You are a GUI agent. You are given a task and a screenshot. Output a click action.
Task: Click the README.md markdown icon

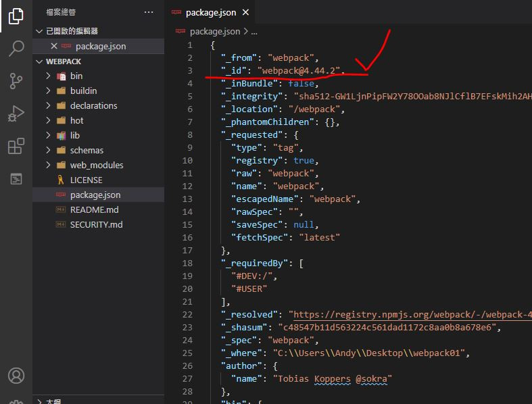(61, 209)
